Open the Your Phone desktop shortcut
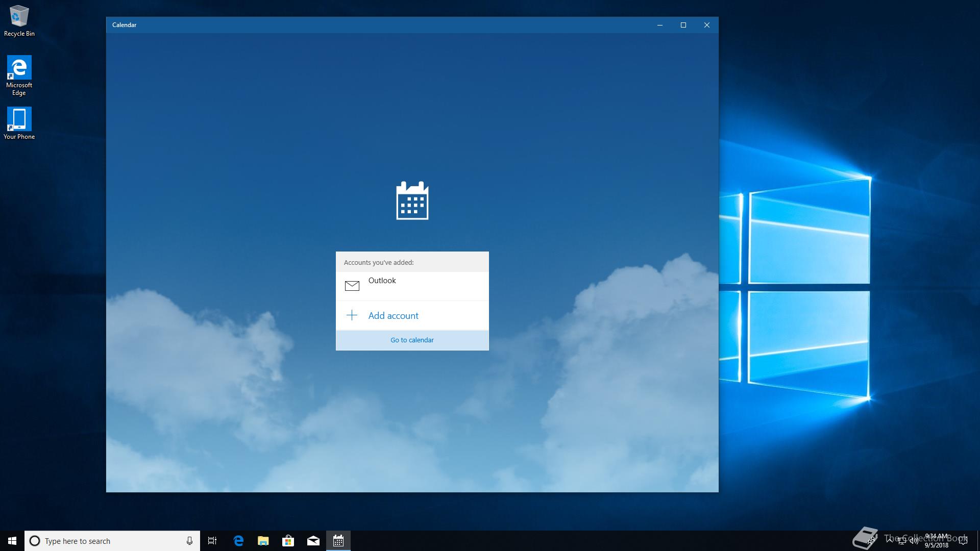 pyautogui.click(x=19, y=123)
